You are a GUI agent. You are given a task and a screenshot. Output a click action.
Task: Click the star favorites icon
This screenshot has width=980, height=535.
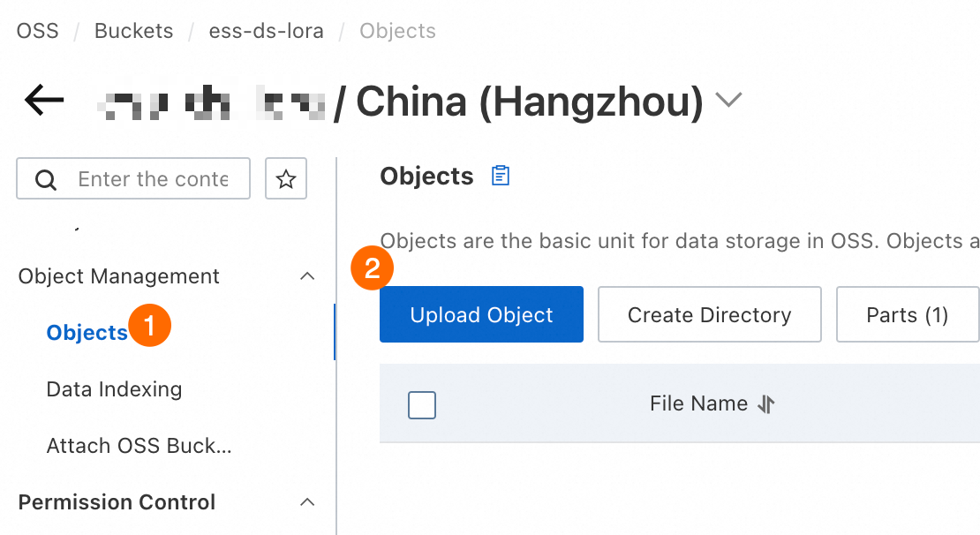[x=285, y=179]
